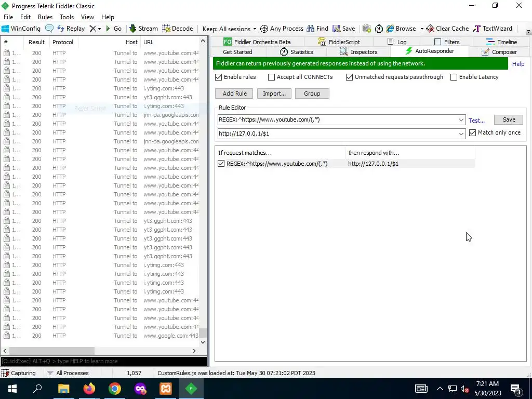This screenshot has height=399, width=532.
Task: Check Accept all CONNECTs
Action: click(271, 77)
